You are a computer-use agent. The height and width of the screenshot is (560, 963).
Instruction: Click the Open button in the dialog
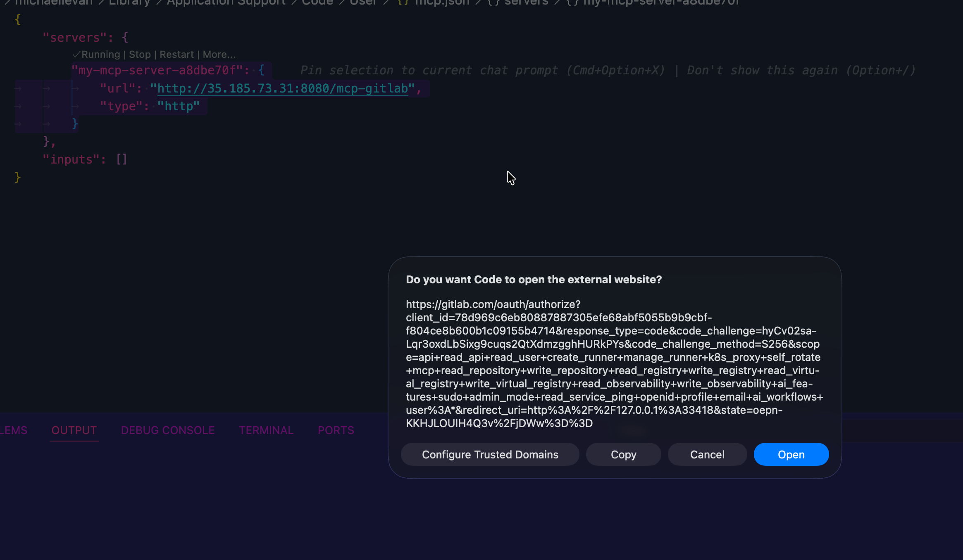[x=791, y=455]
